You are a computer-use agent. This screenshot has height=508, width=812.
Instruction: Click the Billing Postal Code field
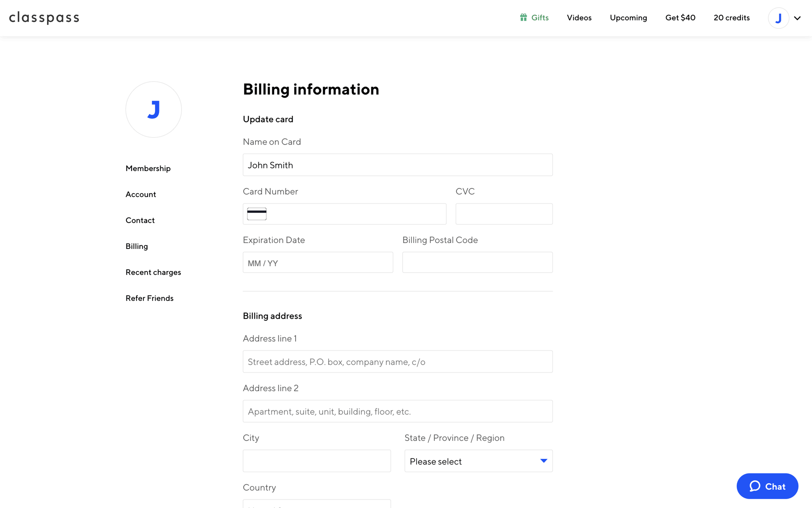tap(477, 262)
